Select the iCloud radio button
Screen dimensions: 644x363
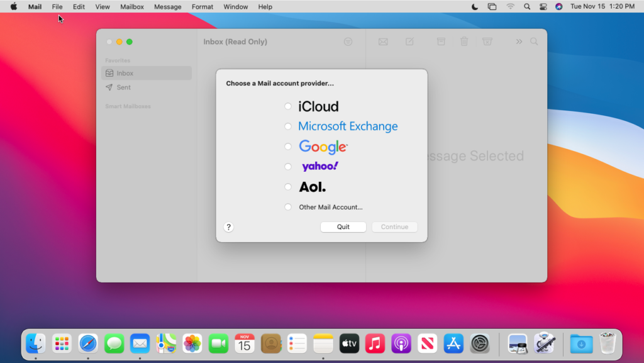[x=288, y=106]
